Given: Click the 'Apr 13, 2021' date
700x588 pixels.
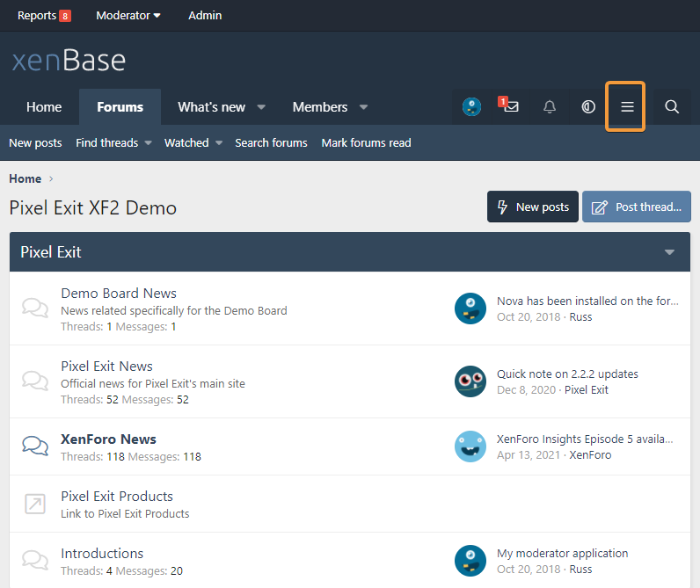Looking at the screenshot, I should (529, 455).
